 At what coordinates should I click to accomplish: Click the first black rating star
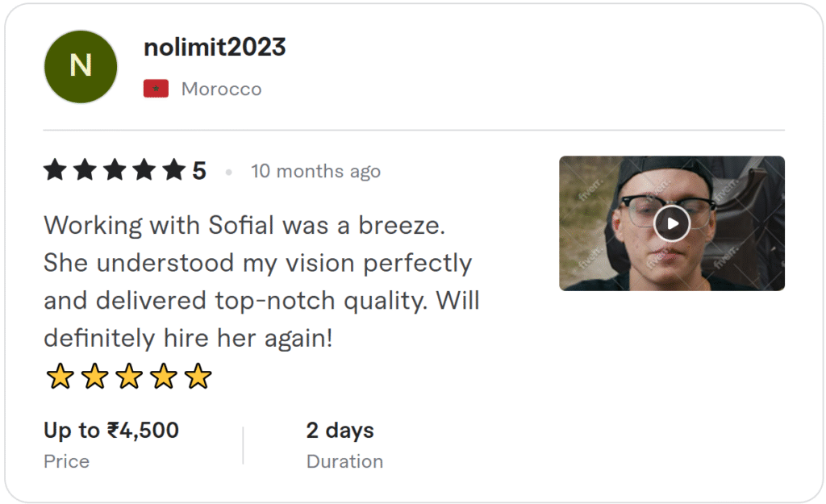[55, 171]
